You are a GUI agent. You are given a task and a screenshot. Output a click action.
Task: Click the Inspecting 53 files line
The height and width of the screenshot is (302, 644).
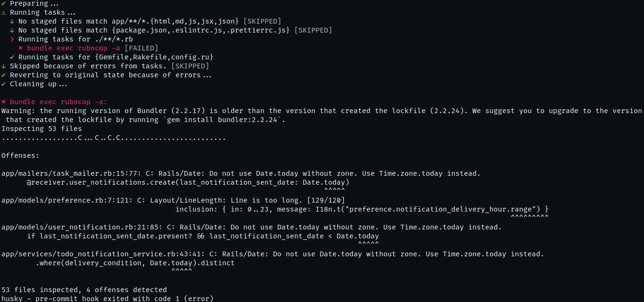pos(41,129)
